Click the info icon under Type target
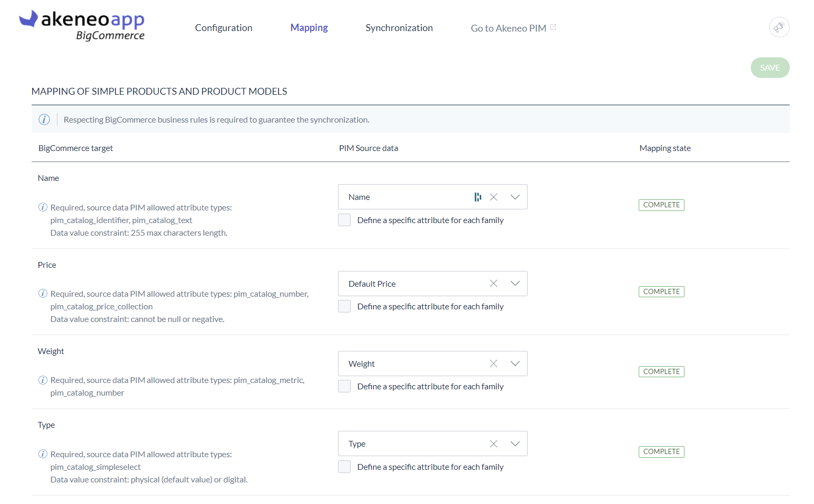 tap(43, 454)
